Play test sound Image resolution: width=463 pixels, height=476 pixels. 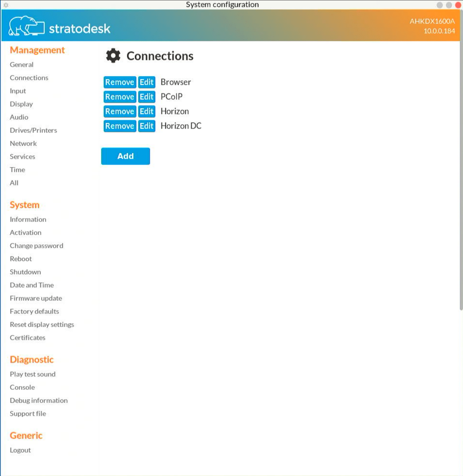33,374
